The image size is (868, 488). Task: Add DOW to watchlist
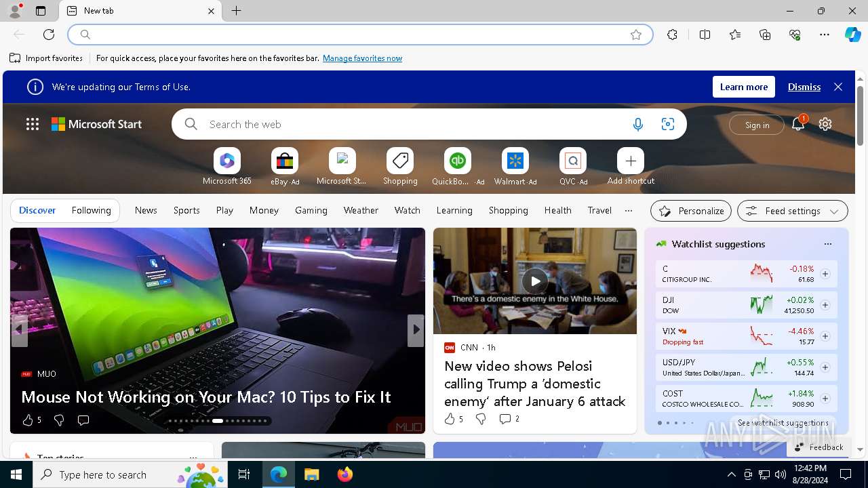825,305
